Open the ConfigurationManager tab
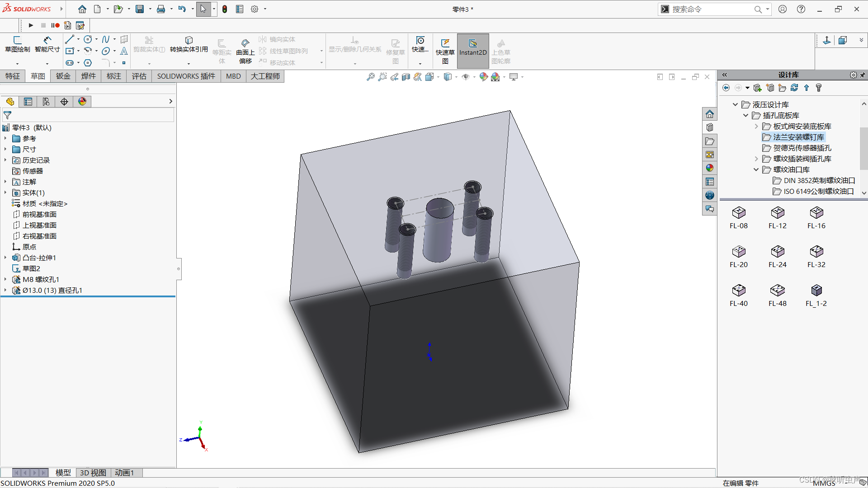Screen dimensions: 868x488 pyautogui.click(x=46, y=102)
